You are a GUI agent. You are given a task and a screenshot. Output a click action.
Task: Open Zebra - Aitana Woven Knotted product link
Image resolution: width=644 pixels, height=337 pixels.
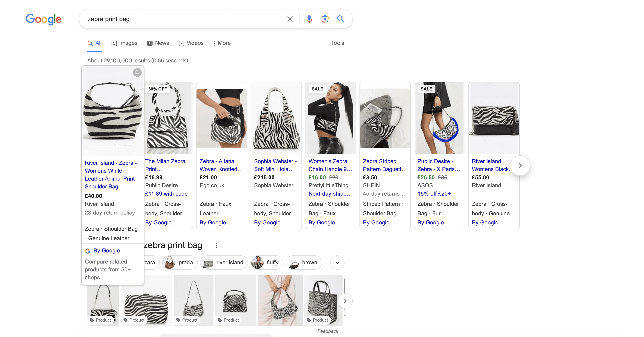[221, 165]
